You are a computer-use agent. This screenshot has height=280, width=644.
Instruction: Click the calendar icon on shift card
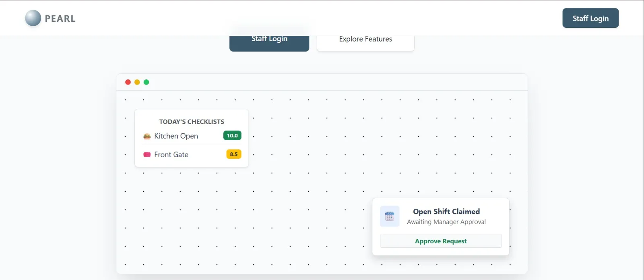pyautogui.click(x=390, y=216)
